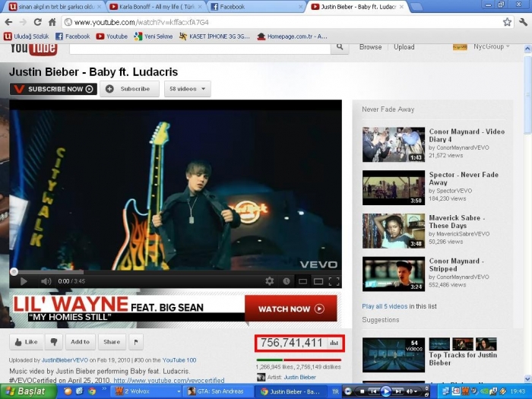This screenshot has width=532, height=399.
Task: Click into the YouTube search field
Action: (x=200, y=48)
